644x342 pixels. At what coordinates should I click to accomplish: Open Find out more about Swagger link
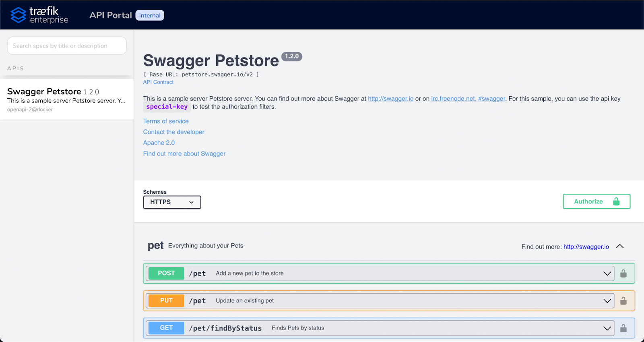[x=184, y=154]
